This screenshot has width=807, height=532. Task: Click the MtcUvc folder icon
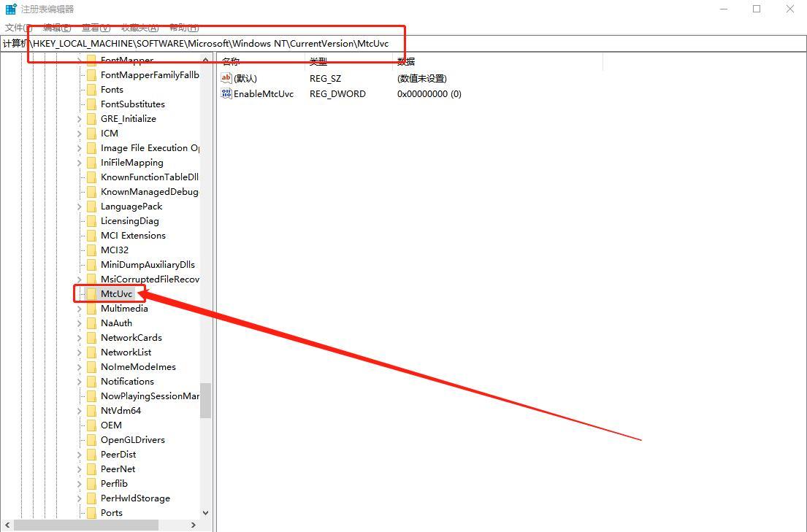coord(91,294)
